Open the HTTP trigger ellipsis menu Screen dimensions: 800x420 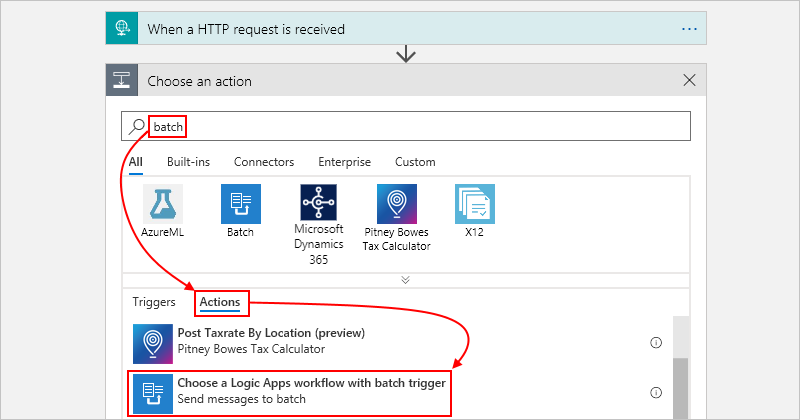click(x=689, y=29)
